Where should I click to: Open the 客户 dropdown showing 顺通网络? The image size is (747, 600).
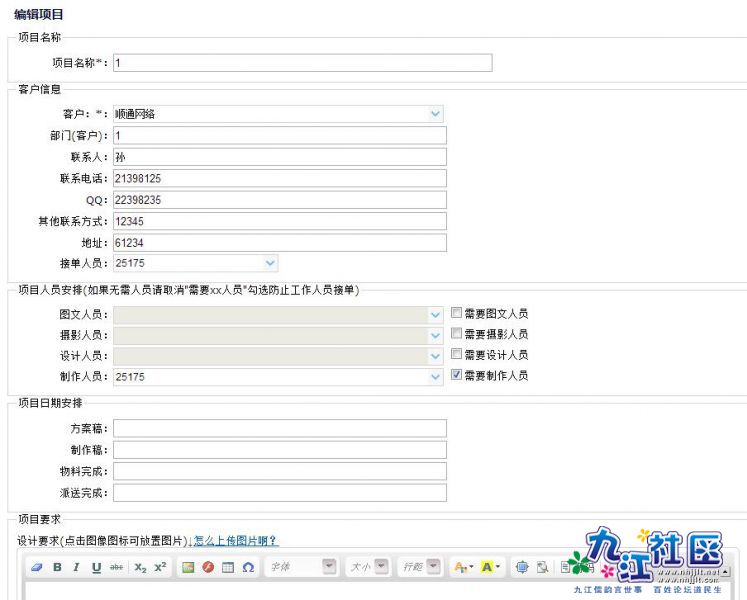(435, 114)
